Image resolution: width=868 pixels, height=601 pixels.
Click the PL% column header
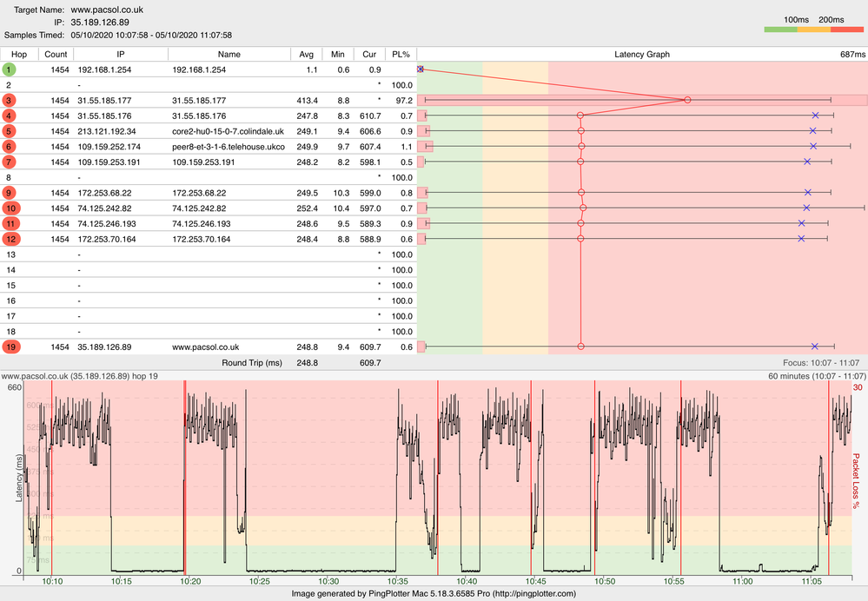(399, 54)
